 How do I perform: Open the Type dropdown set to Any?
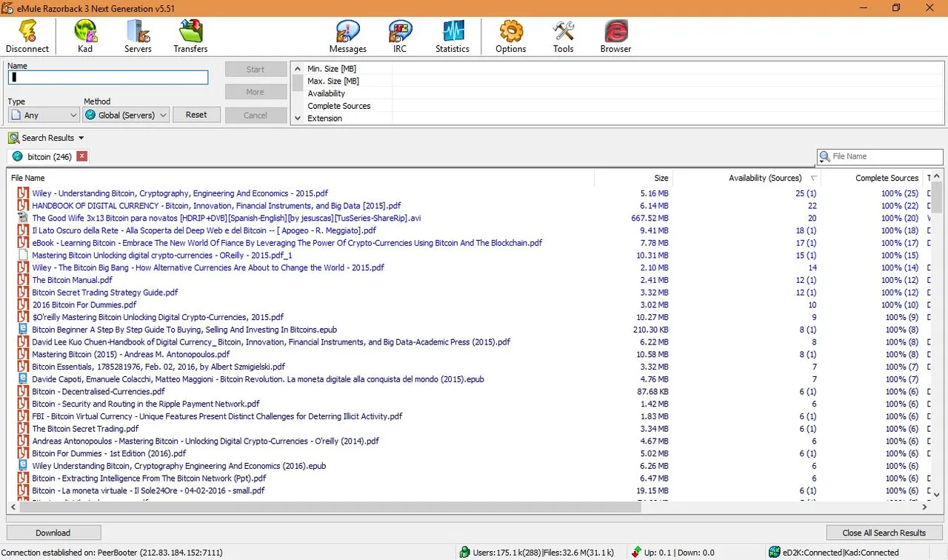pos(44,115)
